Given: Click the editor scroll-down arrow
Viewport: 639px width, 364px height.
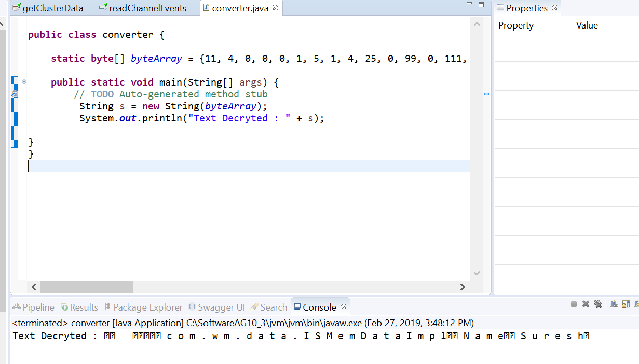Looking at the screenshot, I should point(477,273).
